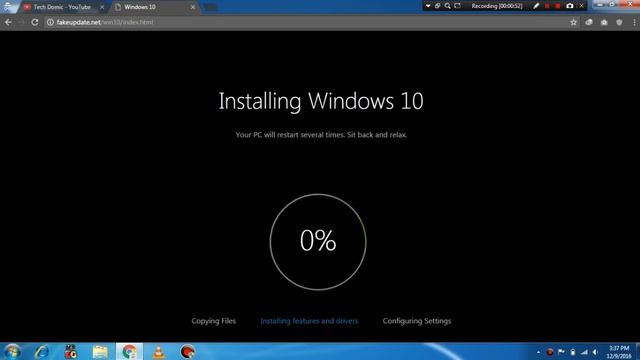Click the 'Copying Files' stage label
Image resolution: width=640 pixels, height=360 pixels.
pyautogui.click(x=213, y=321)
